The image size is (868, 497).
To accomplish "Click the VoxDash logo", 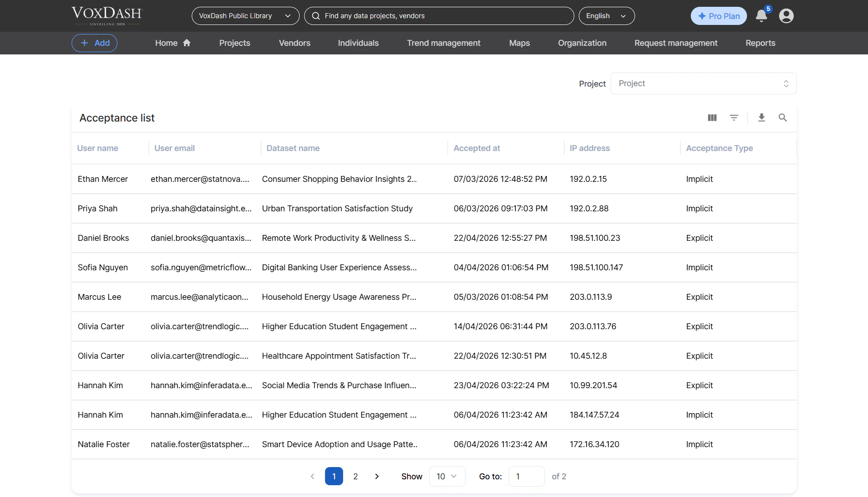I will 107,16.
